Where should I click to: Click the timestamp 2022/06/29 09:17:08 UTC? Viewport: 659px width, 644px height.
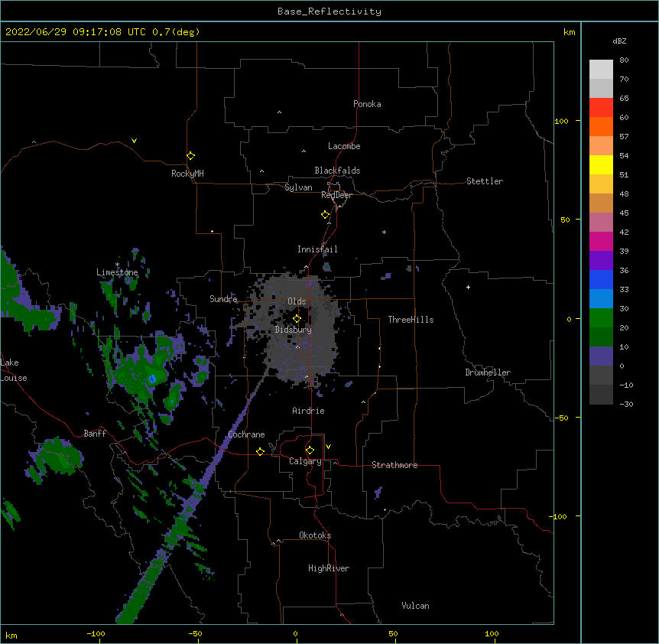75,32
